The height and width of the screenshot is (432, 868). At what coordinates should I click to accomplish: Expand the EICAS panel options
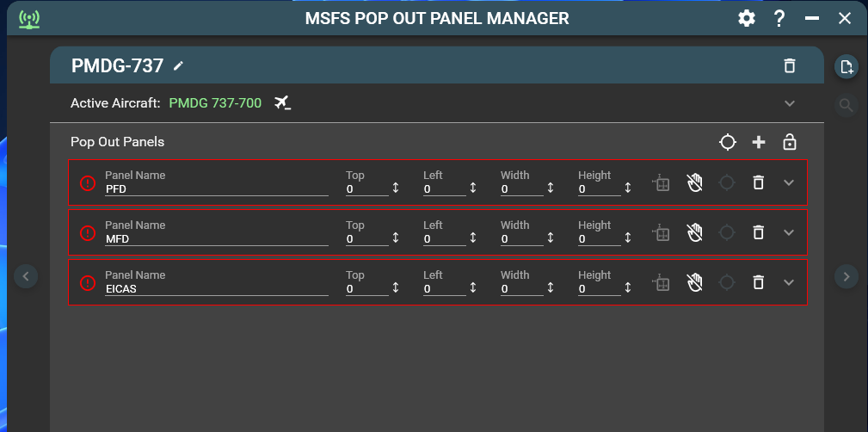789,282
